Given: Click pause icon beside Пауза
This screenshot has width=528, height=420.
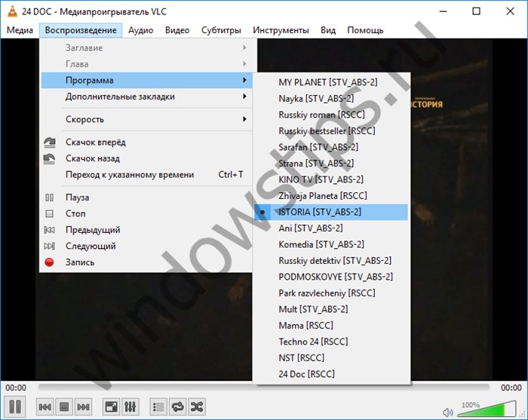Looking at the screenshot, I should (x=49, y=198).
